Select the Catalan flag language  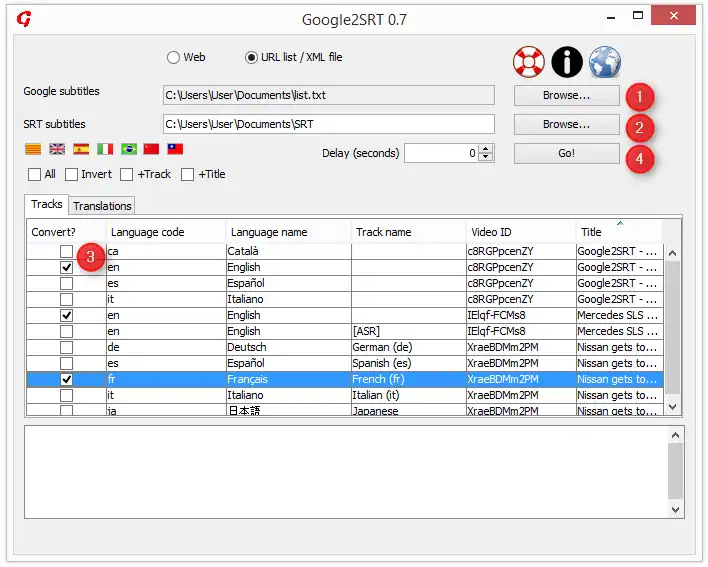pos(33,149)
